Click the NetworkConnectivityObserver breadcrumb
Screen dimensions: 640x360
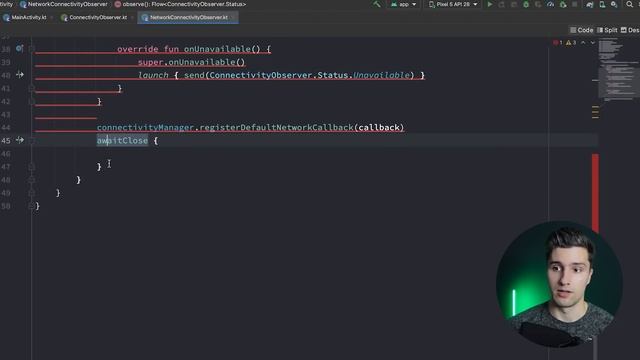pyautogui.click(x=64, y=4)
